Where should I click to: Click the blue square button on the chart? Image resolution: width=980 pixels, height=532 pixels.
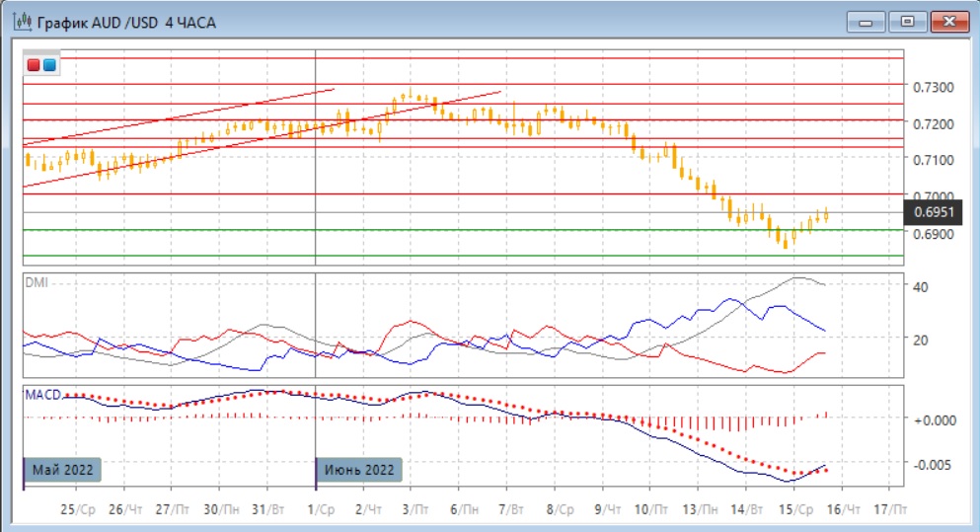point(48,65)
